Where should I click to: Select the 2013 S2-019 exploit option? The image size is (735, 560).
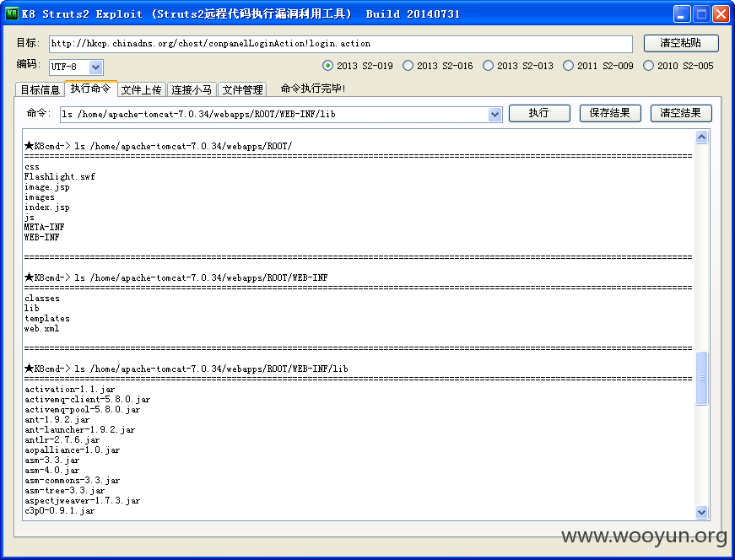click(358, 66)
